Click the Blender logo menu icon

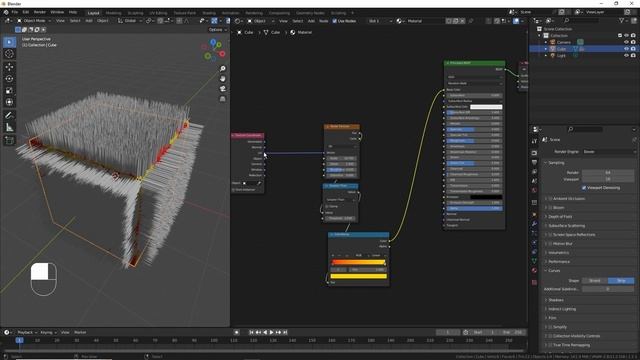(x=6, y=12)
